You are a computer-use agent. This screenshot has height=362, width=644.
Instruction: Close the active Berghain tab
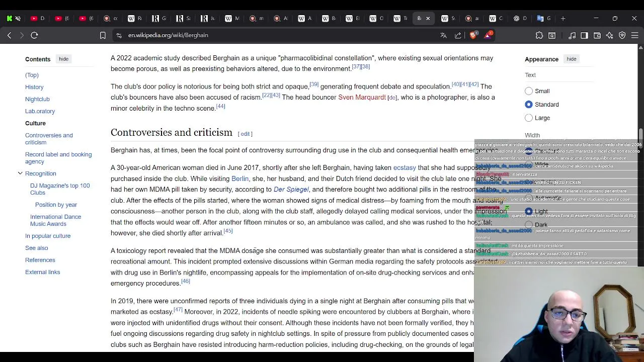click(428, 19)
